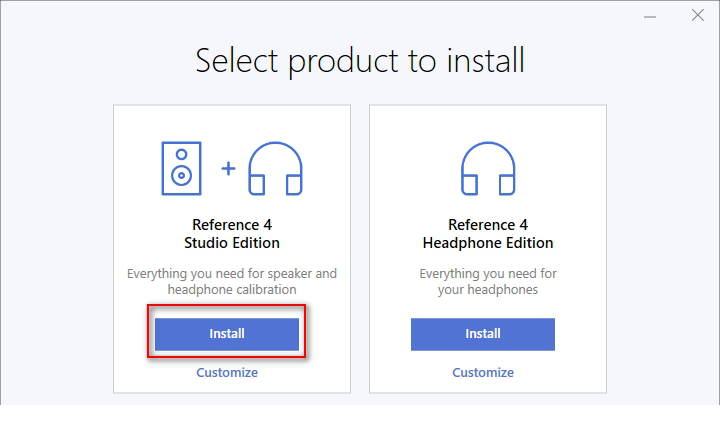
Task: Click "Everything you need for" in Headphone card
Action: 488,274
